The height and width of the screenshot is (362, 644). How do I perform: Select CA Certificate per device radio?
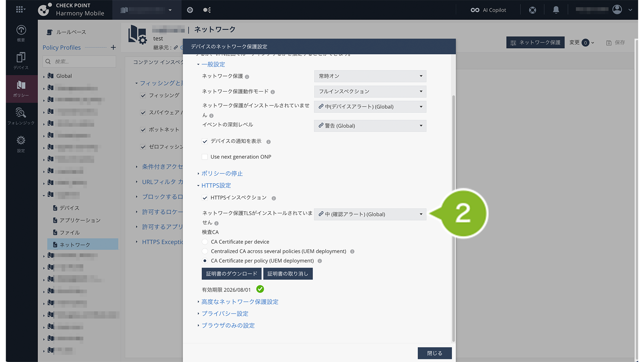click(x=205, y=242)
